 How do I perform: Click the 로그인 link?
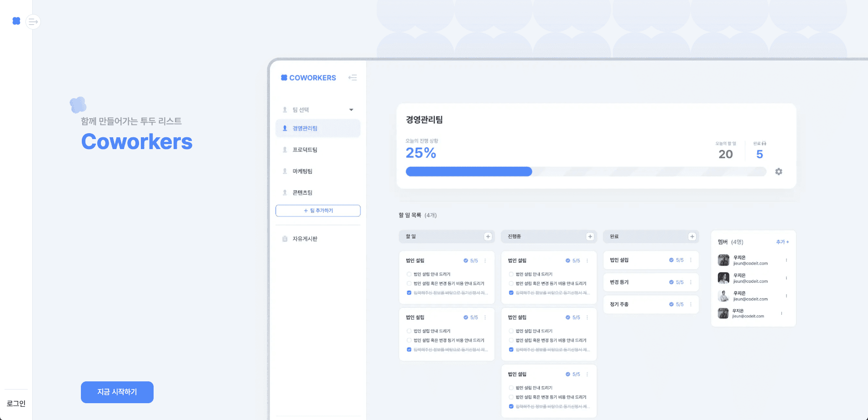(16, 404)
